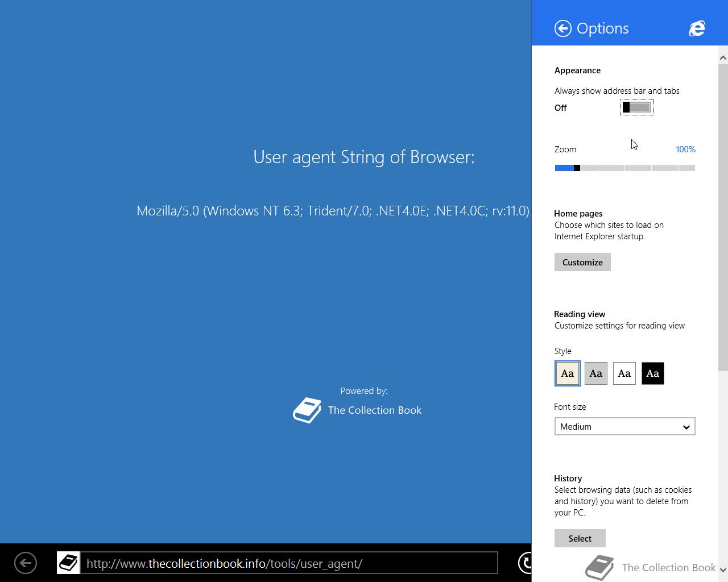Click the refresh button beside the address bar
This screenshot has width=728, height=582.
pos(525,563)
